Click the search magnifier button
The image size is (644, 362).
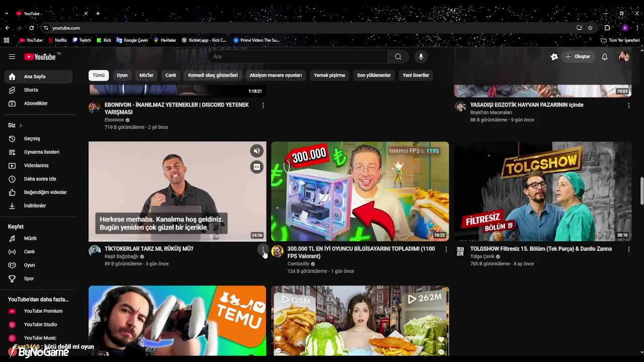(398, 56)
